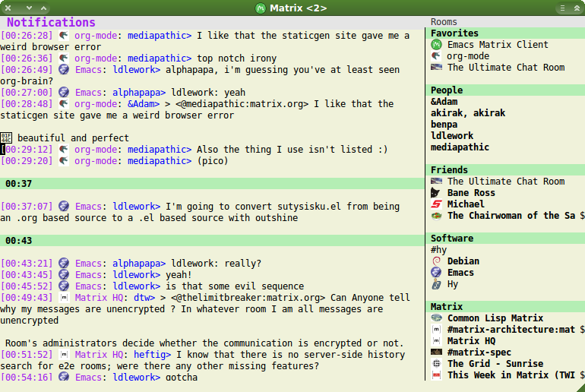This screenshot has width=585, height=392.
Task: Click The Ultimate Chat Room avatar in Favorites
Action: [436, 68]
